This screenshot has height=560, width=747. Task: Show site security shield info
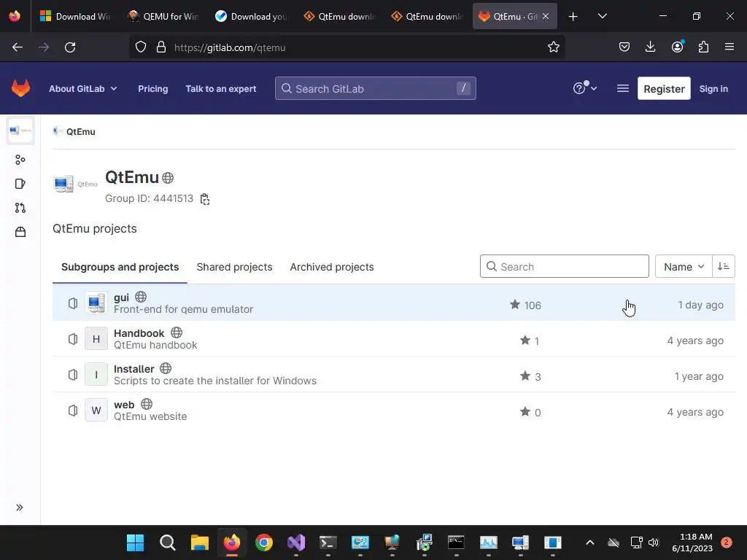coord(141,47)
